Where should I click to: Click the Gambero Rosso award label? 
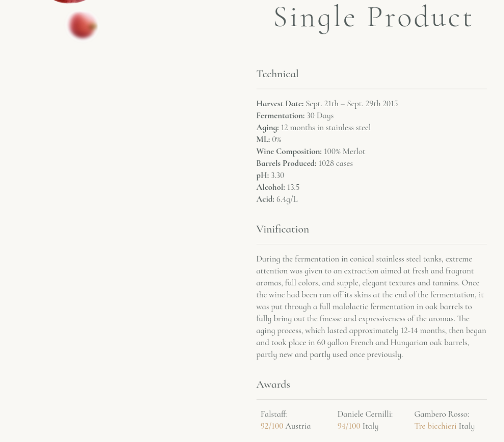click(441, 414)
